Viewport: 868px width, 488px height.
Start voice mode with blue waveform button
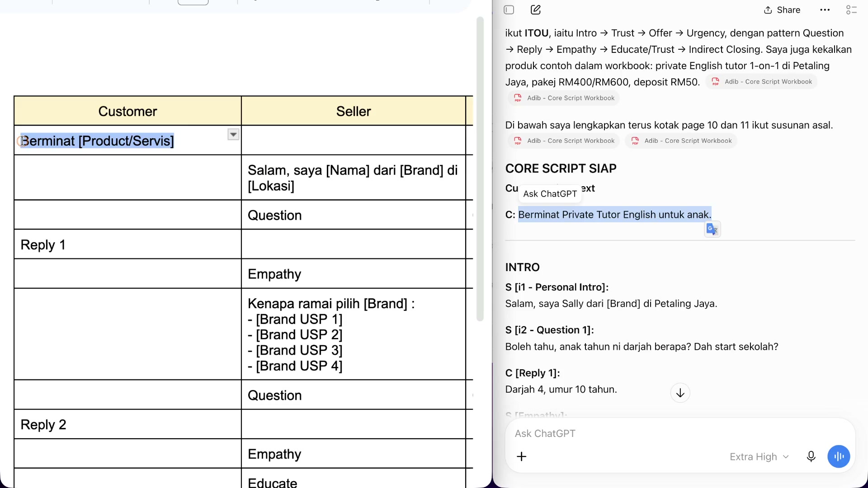click(x=839, y=457)
